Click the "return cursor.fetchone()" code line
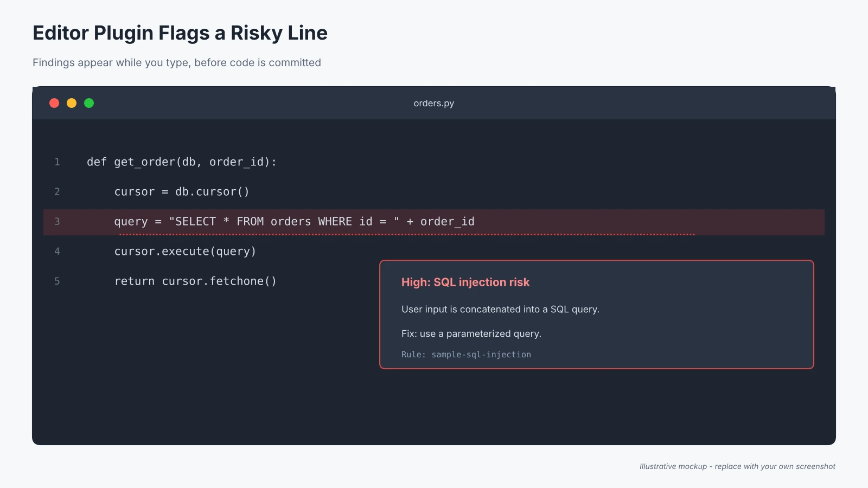 coord(195,281)
